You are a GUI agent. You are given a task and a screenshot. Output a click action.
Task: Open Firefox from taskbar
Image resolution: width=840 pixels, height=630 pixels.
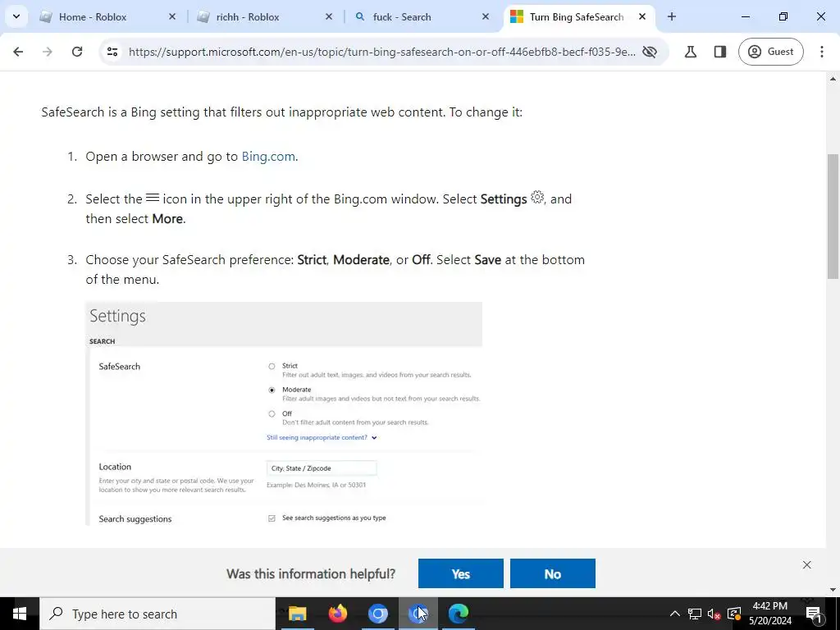337,614
